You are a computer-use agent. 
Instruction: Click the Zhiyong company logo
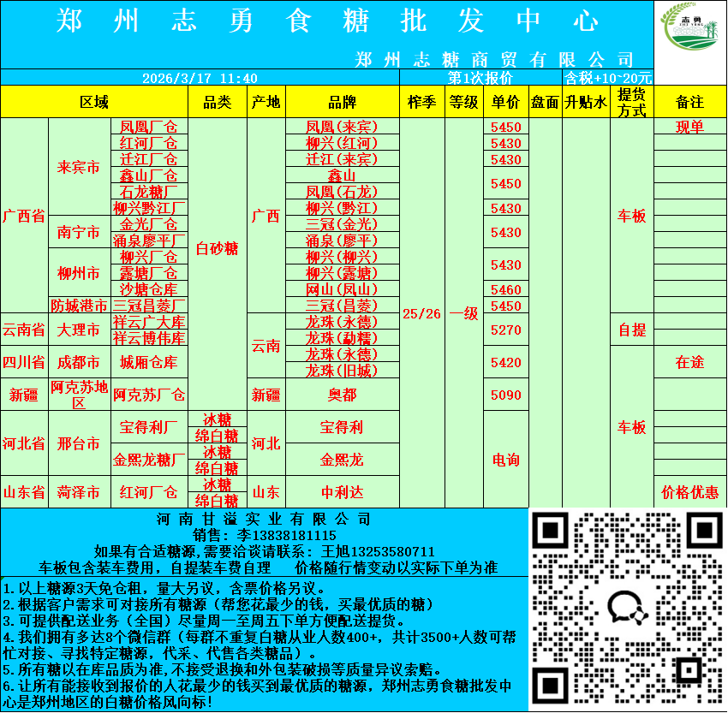[x=690, y=34]
